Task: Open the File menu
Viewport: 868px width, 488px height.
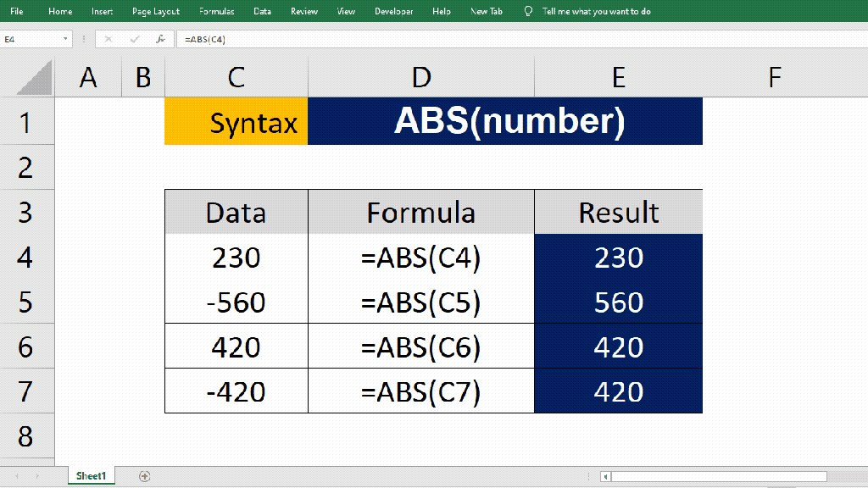Action: coord(18,11)
